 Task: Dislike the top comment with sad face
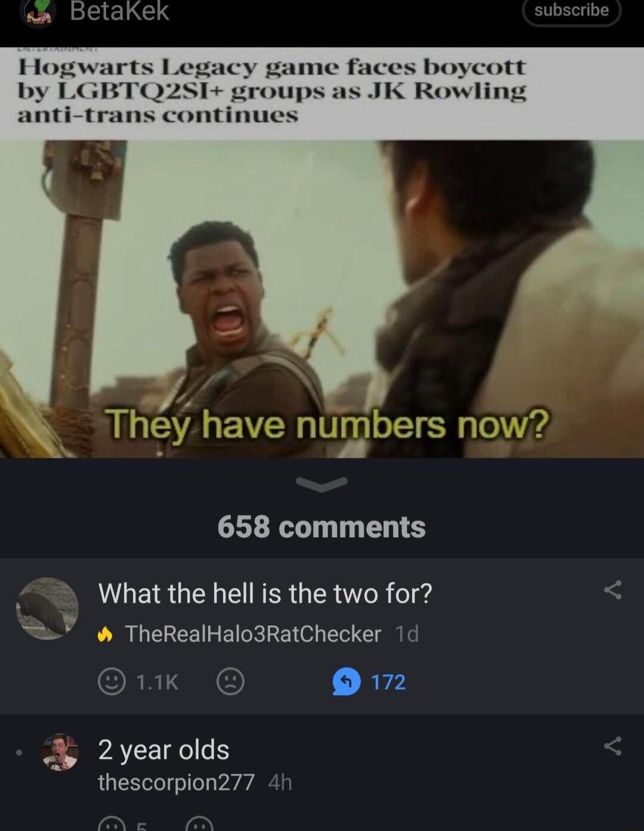pos(230,681)
